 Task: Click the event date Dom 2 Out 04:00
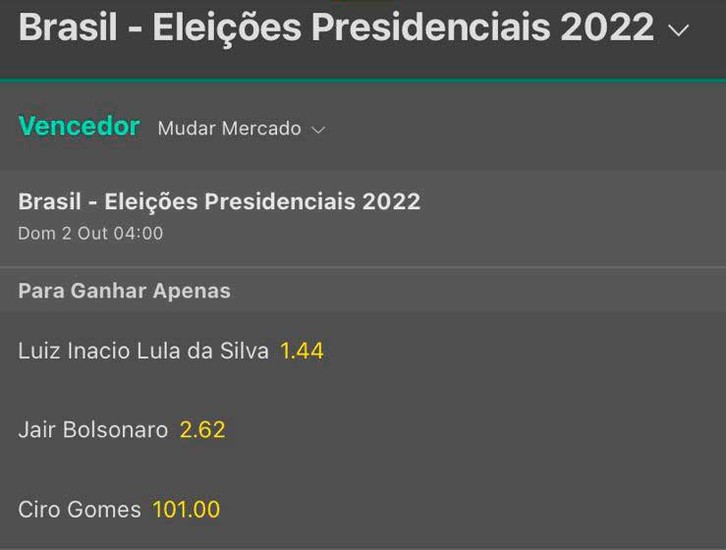tap(90, 234)
